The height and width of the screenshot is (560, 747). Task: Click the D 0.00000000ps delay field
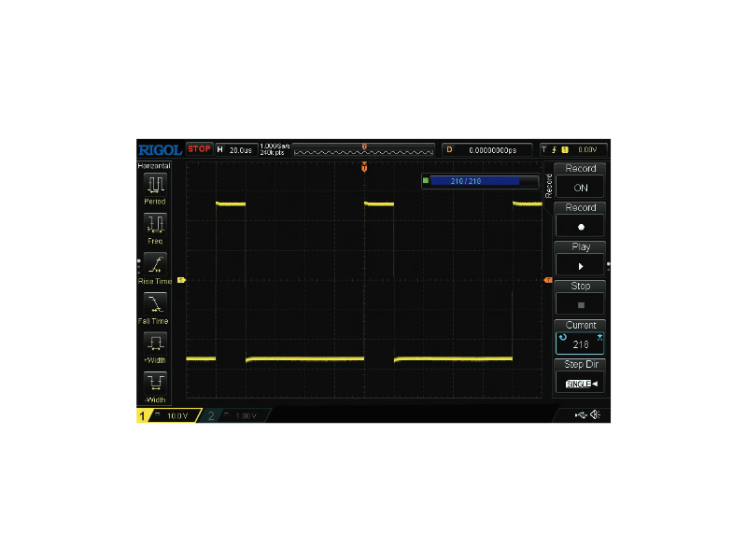(486, 149)
